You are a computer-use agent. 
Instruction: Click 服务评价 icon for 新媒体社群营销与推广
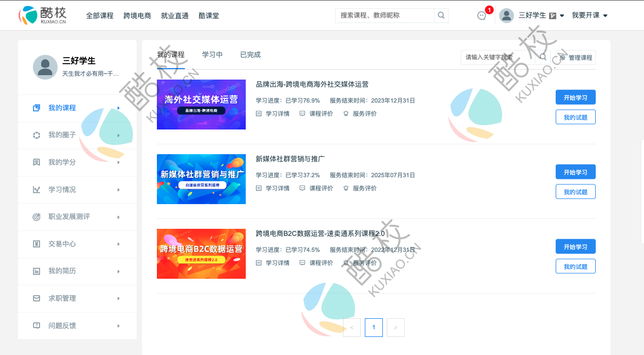coord(346,188)
